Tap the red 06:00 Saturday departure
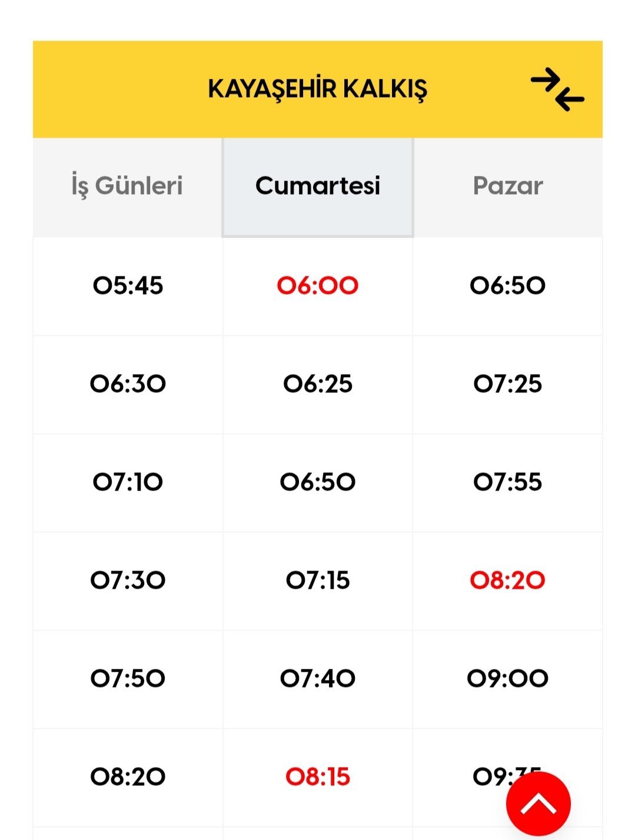This screenshot has width=635, height=840. [x=318, y=286]
